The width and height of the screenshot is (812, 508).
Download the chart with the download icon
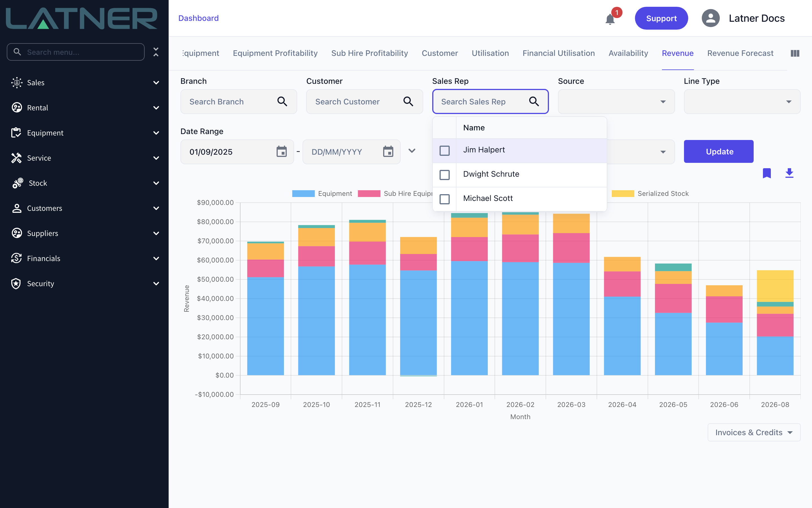[x=789, y=173]
